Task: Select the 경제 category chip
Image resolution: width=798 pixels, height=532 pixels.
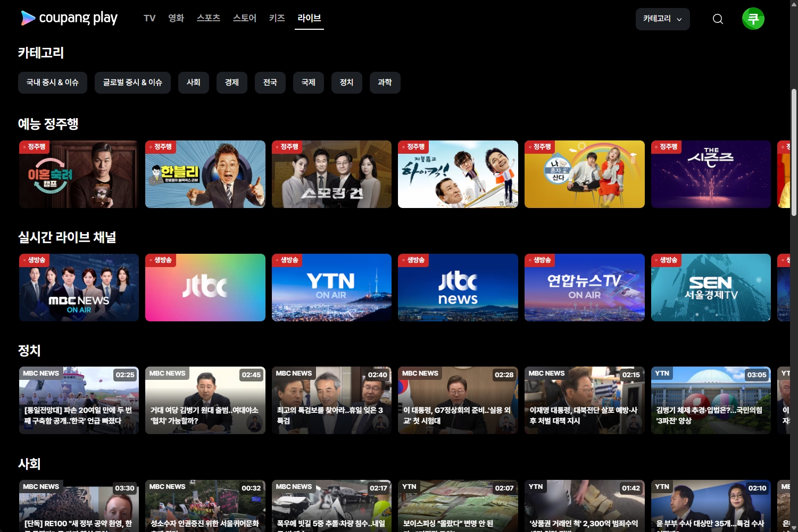Action: click(232, 82)
